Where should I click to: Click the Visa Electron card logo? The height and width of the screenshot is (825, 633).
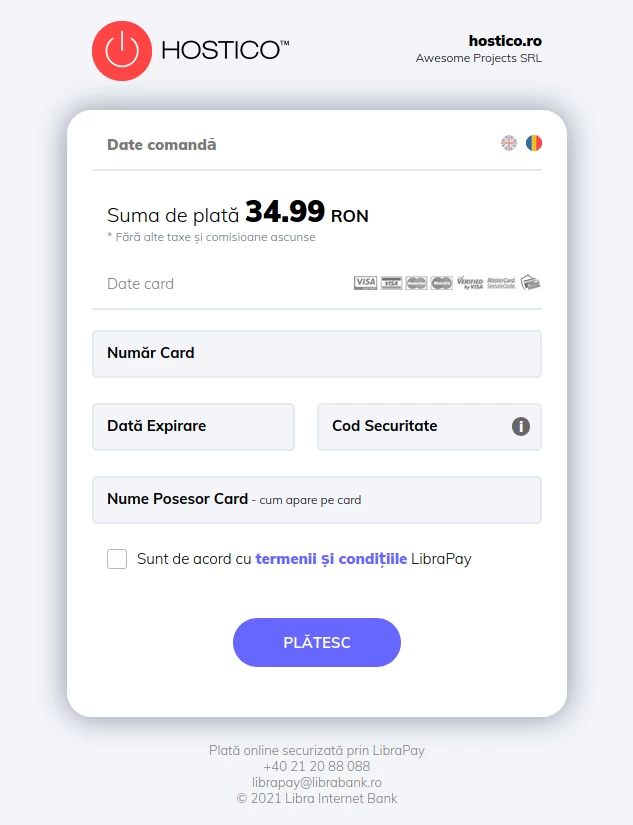point(391,283)
